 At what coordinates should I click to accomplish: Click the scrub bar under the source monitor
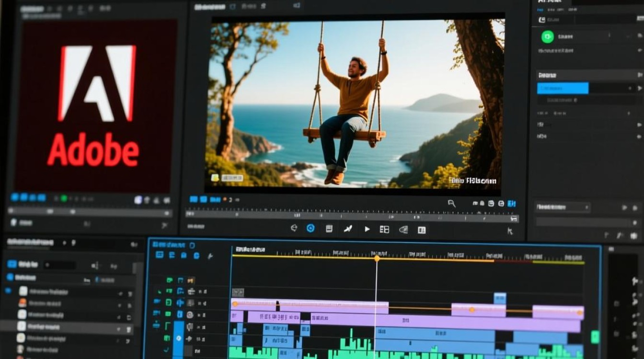90,212
